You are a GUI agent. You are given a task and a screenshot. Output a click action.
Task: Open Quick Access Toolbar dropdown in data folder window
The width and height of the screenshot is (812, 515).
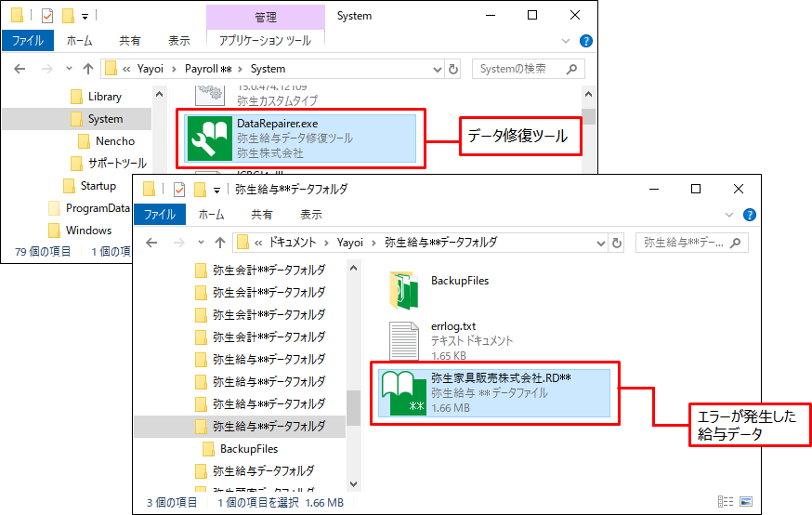pyautogui.click(x=217, y=191)
